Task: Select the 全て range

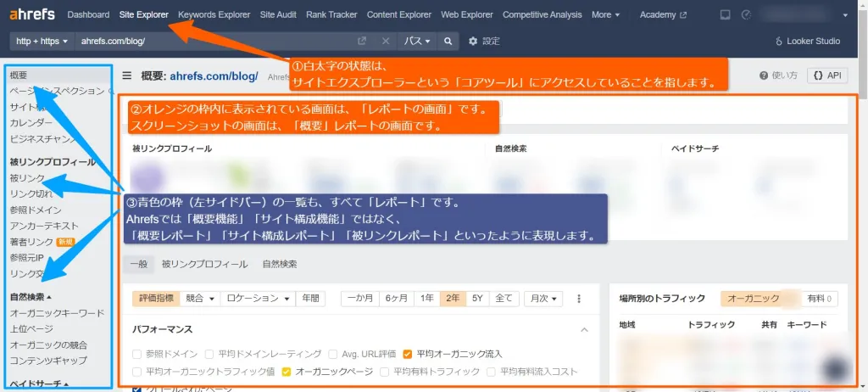Action: [504, 299]
